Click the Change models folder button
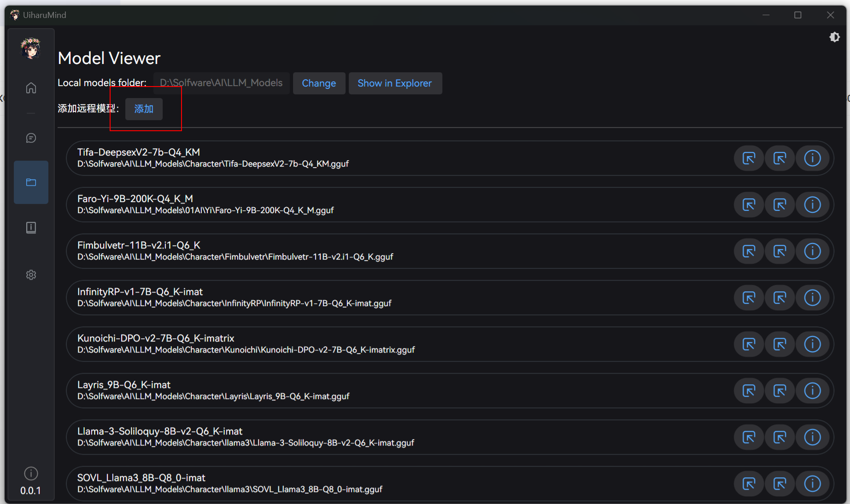Viewport: 850px width, 504px height. tap(319, 83)
